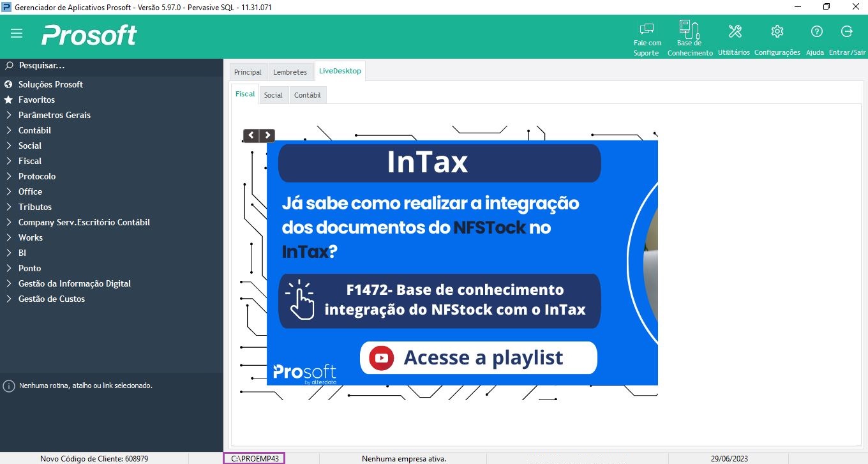
Task: Expand the Social tree chevron
Action: click(9, 146)
